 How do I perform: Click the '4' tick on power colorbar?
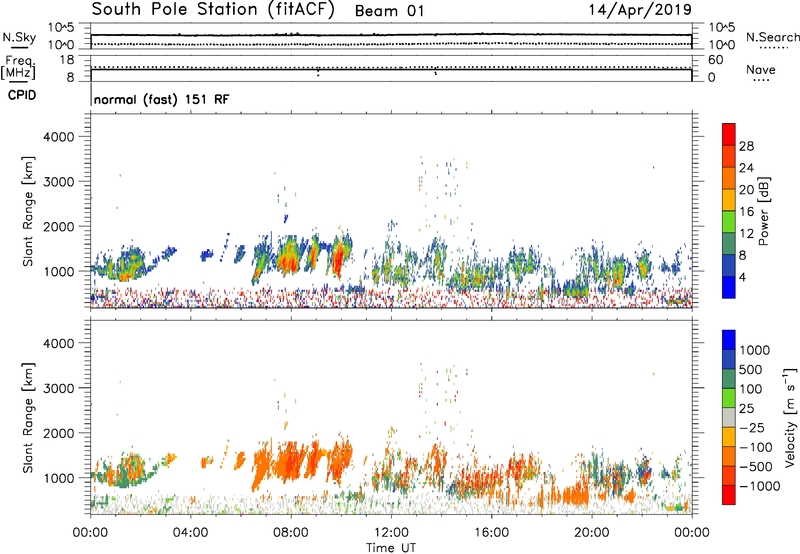pyautogui.click(x=743, y=277)
